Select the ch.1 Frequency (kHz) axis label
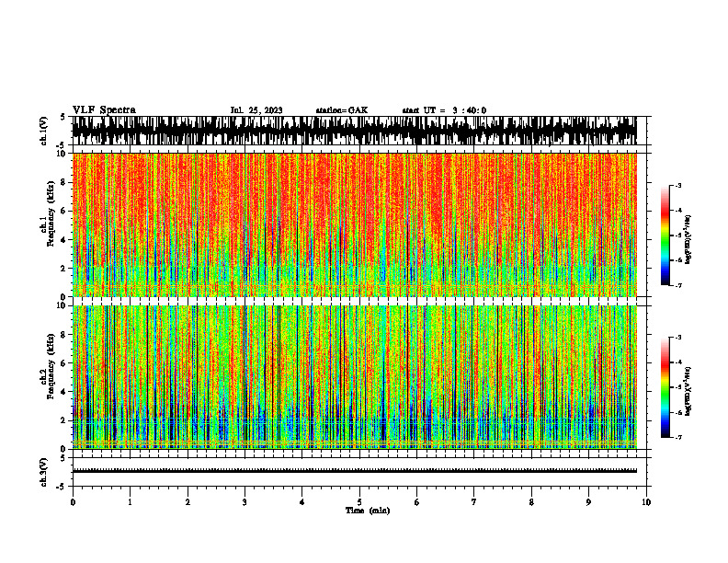728x563 pixels. (x=48, y=224)
